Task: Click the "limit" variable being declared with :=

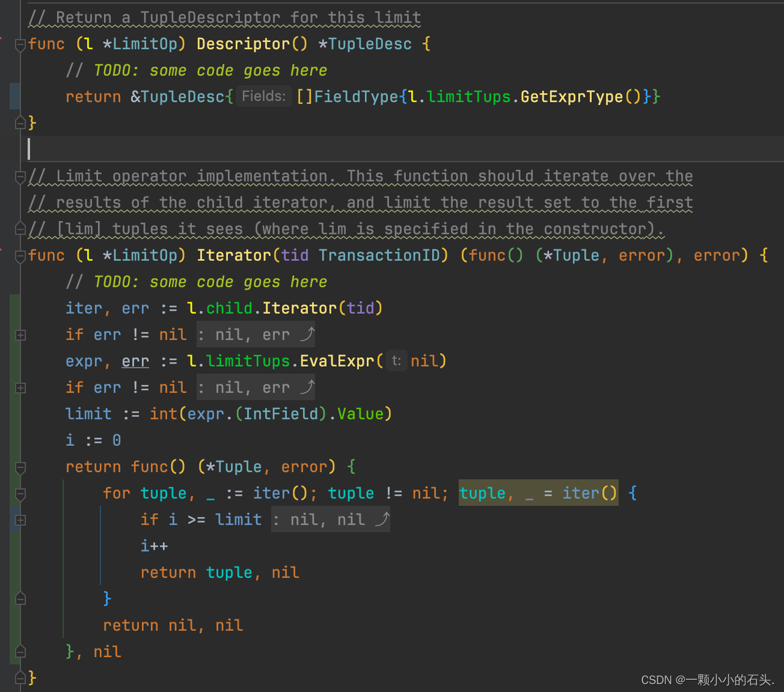Action: [x=89, y=414]
